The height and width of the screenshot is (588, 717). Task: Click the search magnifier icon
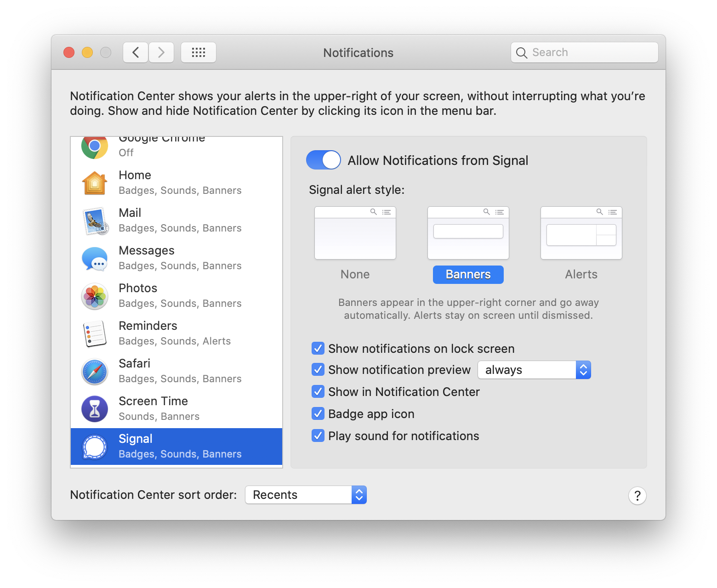pos(521,53)
